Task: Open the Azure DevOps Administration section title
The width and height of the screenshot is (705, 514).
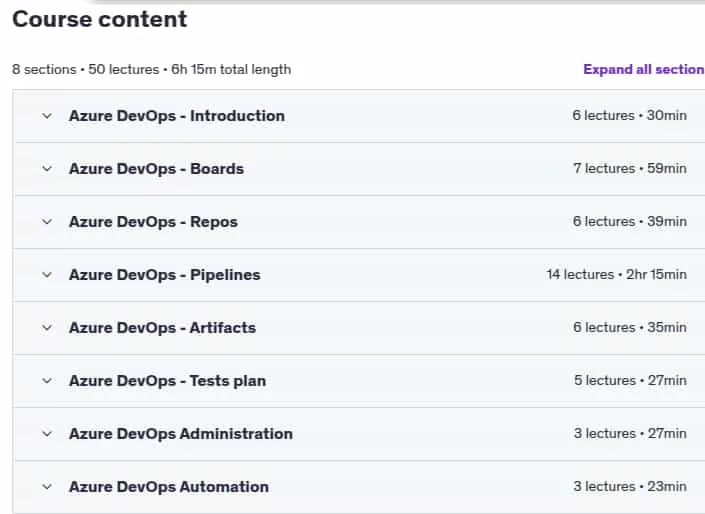Action: 181,434
